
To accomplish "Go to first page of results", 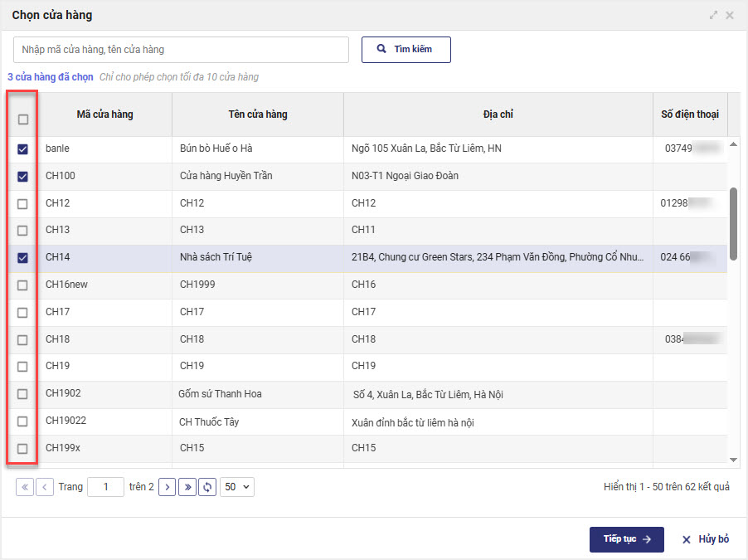I will [24, 487].
